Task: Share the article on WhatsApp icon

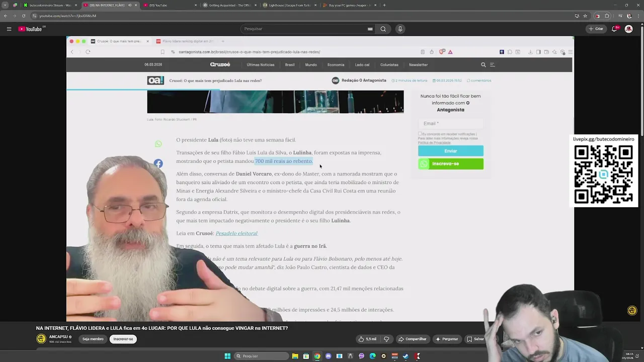Action: pos(158,144)
